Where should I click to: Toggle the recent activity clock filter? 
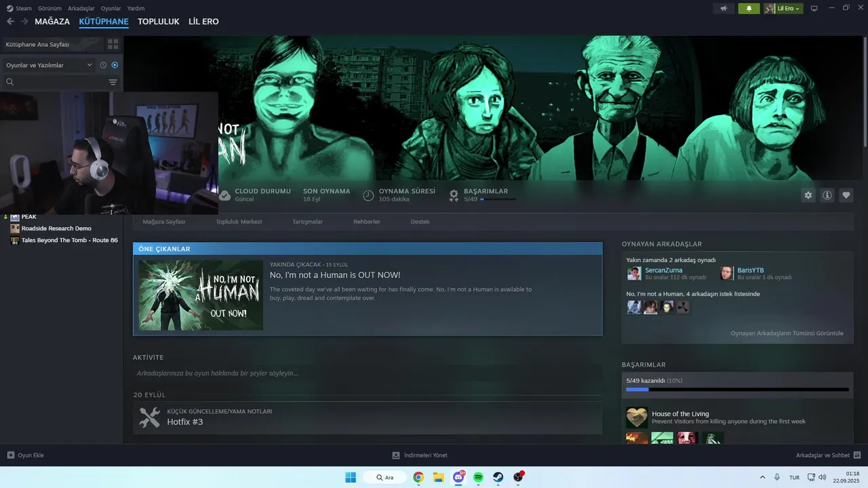[103, 65]
